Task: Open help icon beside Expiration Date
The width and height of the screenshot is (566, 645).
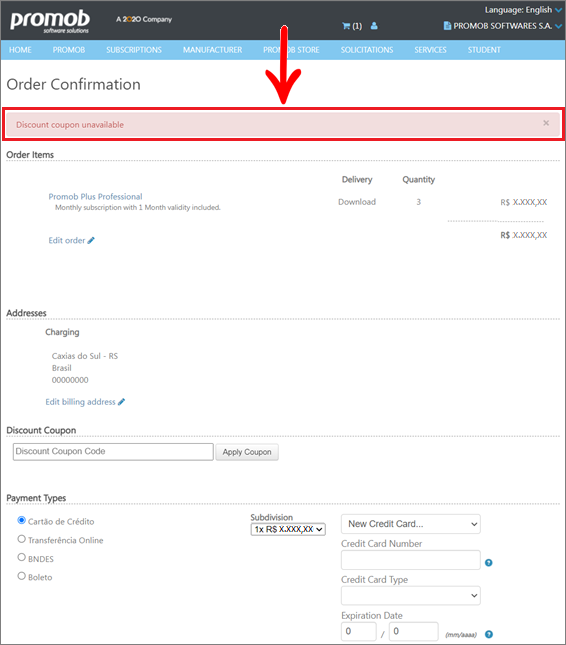Action: click(x=489, y=634)
